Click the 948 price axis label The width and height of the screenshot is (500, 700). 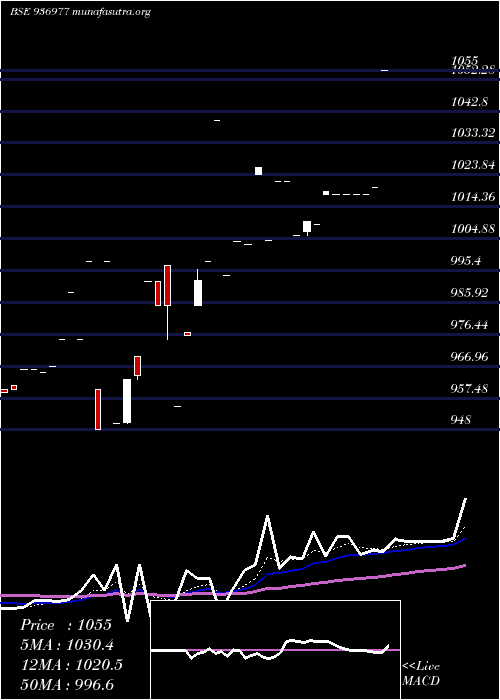461,420
